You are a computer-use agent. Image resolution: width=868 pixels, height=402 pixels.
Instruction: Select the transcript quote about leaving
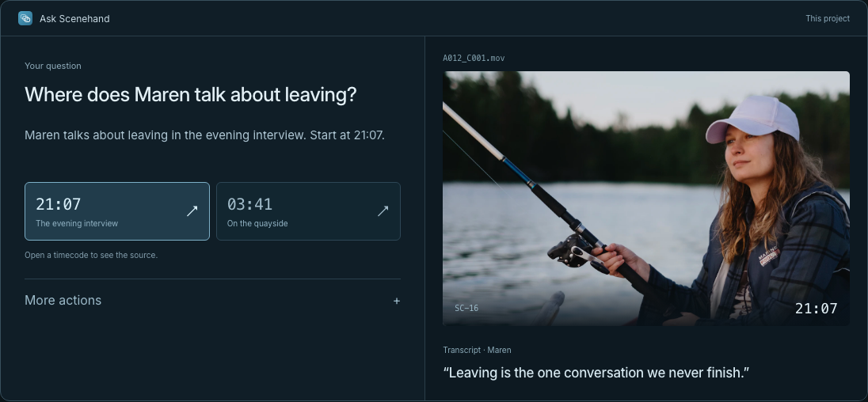click(x=596, y=373)
